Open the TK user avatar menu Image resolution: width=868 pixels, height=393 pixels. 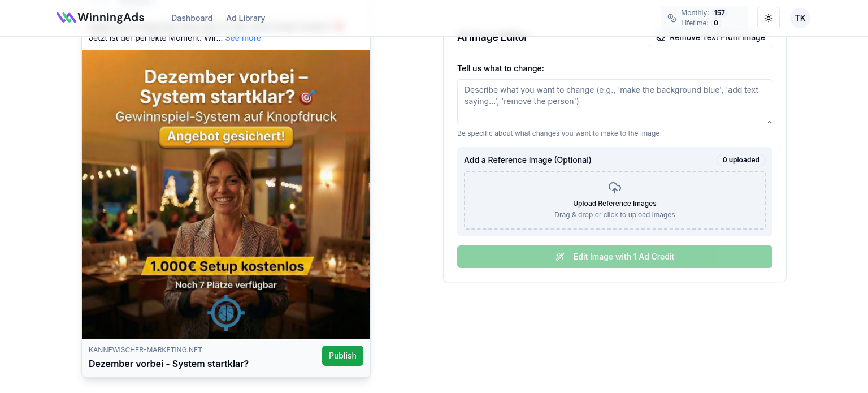800,18
